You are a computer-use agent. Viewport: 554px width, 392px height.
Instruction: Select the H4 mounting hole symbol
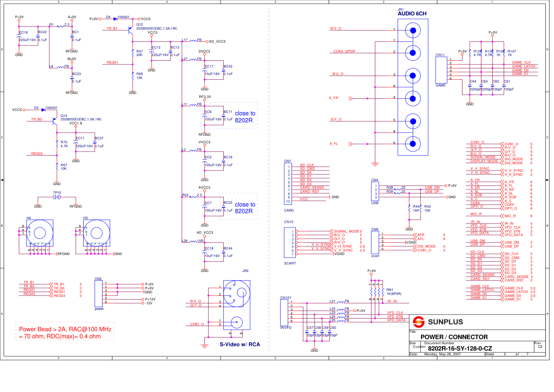point(40,233)
